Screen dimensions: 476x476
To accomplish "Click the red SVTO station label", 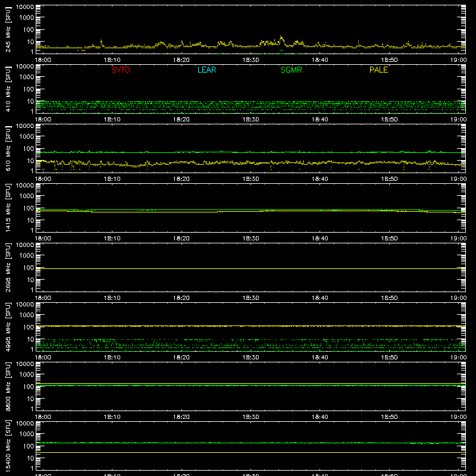I will pos(121,70).
